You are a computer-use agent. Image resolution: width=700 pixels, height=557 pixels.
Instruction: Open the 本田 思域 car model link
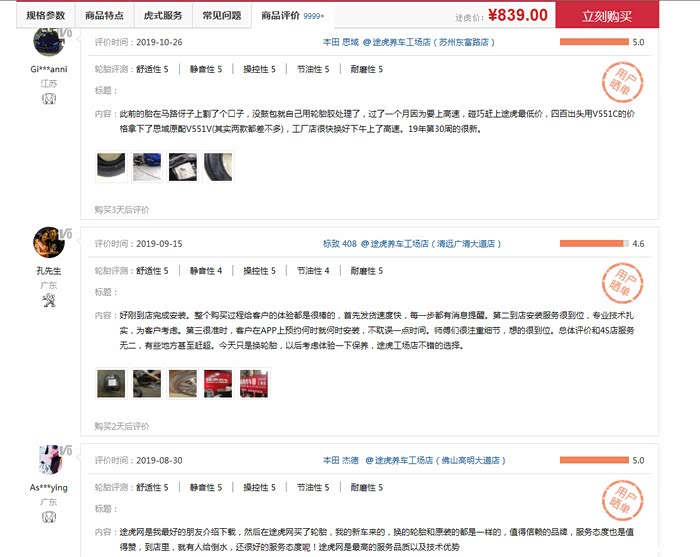341,42
